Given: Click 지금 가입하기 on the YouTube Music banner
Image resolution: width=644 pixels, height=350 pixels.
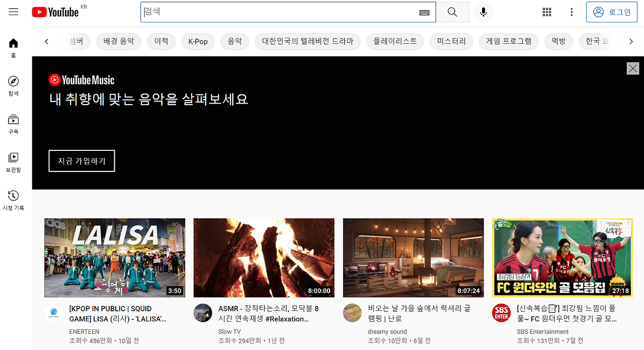Looking at the screenshot, I should pyautogui.click(x=82, y=160).
